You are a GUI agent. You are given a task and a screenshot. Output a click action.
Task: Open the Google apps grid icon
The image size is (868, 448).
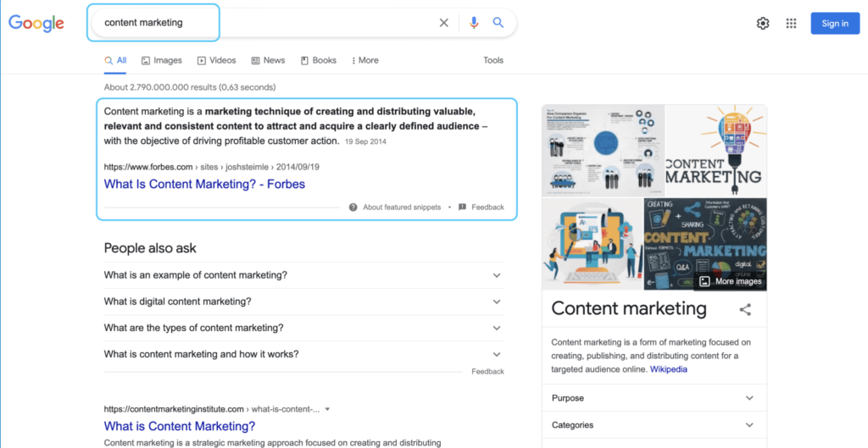point(791,24)
